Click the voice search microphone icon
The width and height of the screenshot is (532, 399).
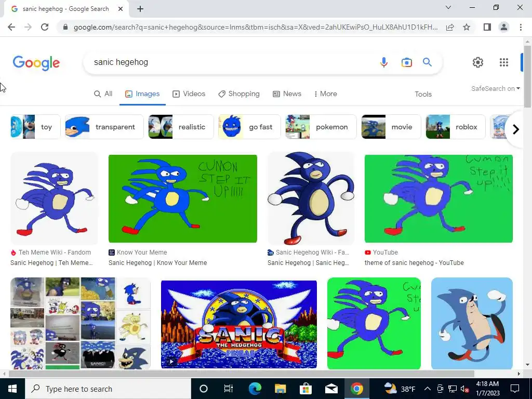point(384,62)
